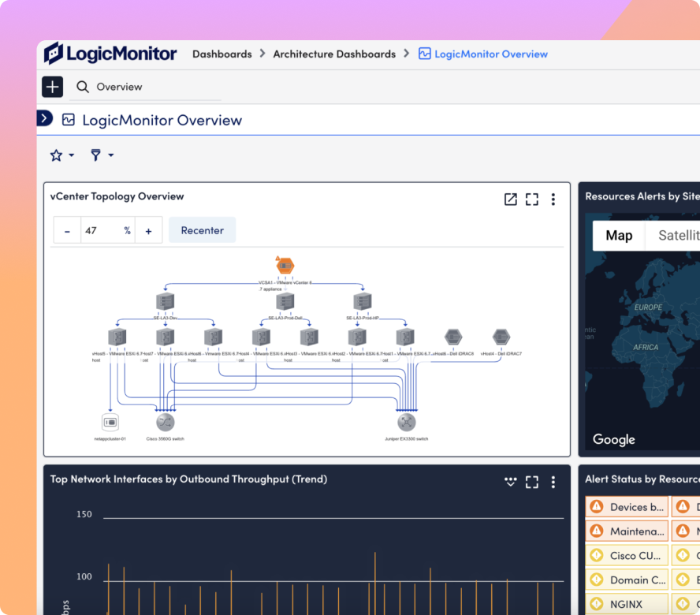Click the LogicMonitor logo
Image resolution: width=700 pixels, height=615 pixels.
point(110,54)
